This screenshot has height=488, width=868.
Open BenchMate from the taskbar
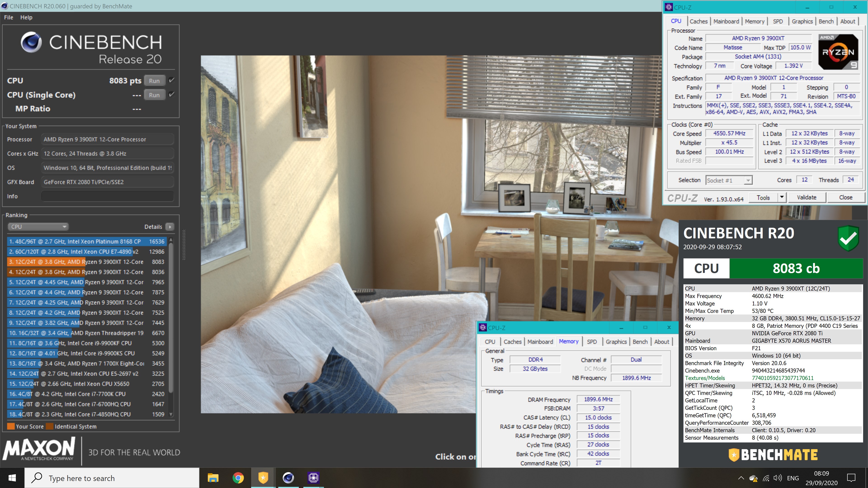(x=263, y=478)
